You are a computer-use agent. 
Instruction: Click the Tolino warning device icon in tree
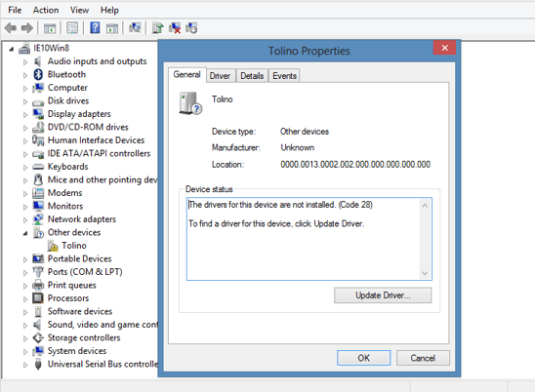pos(53,246)
